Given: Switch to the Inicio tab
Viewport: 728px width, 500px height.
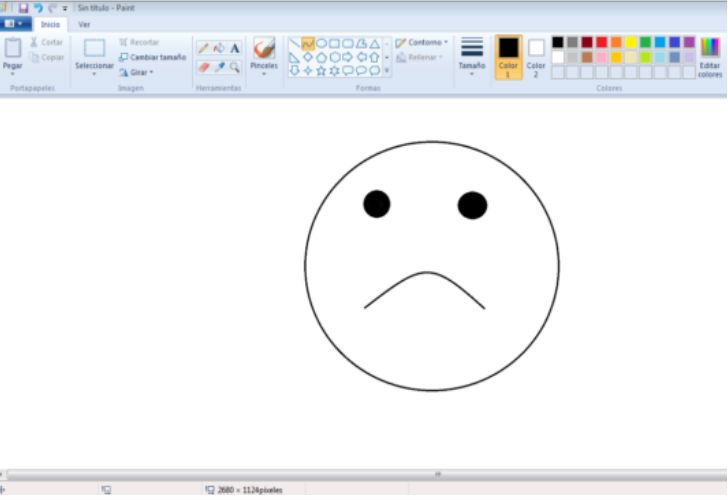Looking at the screenshot, I should [x=50, y=24].
